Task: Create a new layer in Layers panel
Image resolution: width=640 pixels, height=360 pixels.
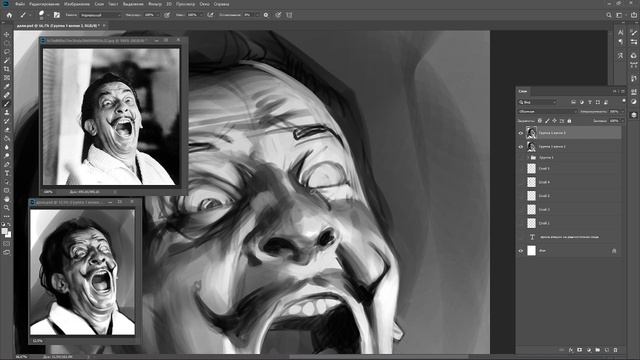Action: [607, 350]
